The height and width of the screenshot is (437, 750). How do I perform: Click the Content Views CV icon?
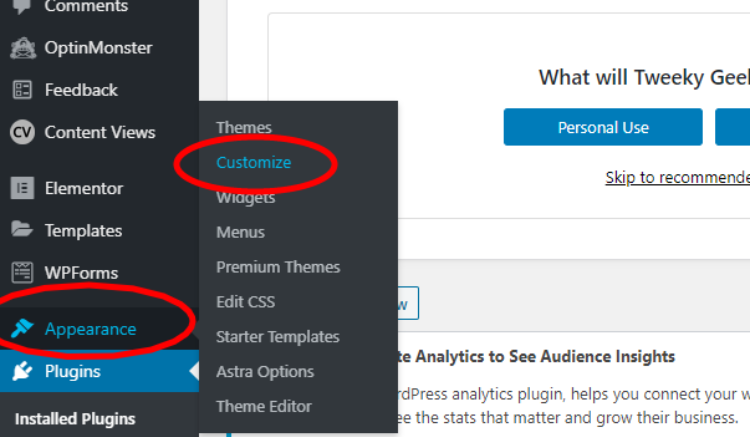tap(22, 132)
